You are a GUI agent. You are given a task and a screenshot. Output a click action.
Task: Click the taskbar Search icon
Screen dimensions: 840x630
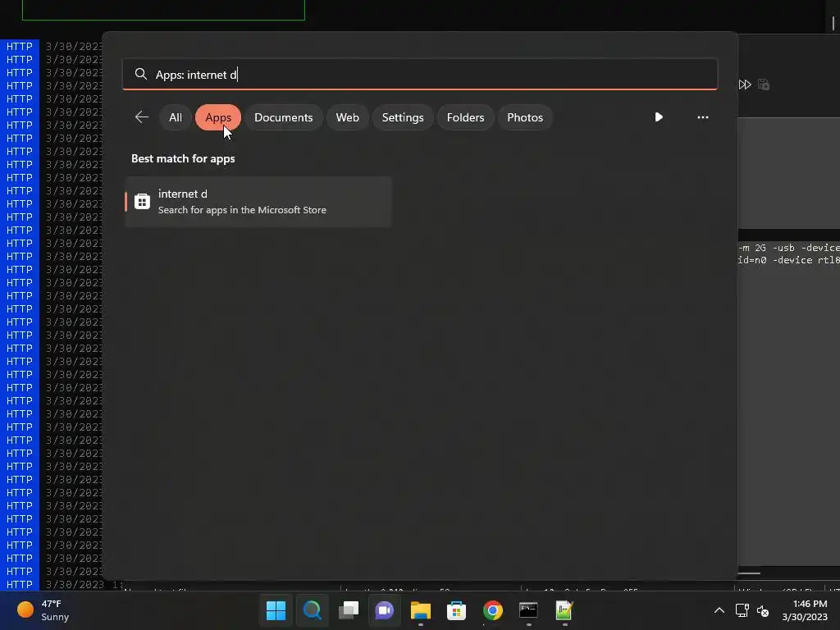(x=312, y=610)
